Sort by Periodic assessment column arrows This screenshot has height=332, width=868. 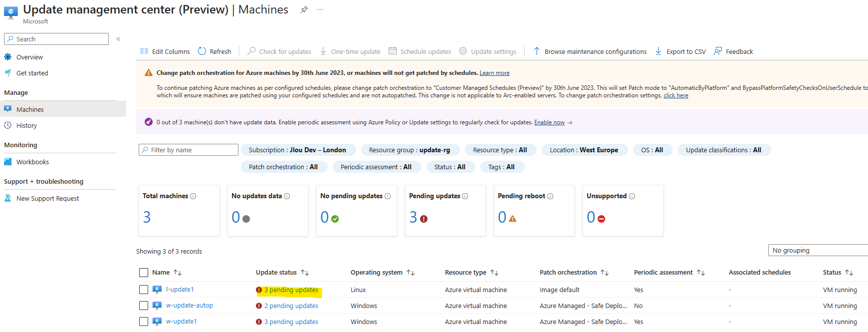tap(701, 273)
